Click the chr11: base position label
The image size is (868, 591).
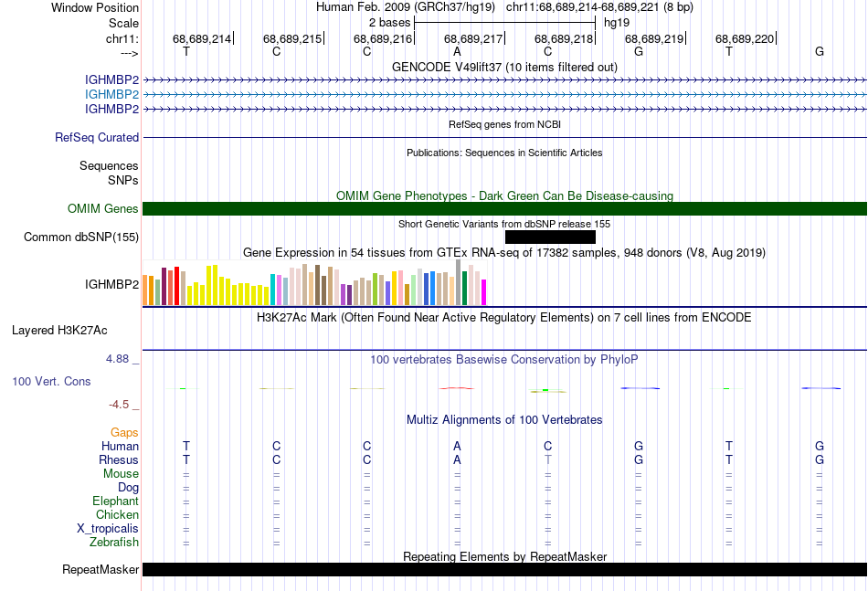[x=122, y=38]
